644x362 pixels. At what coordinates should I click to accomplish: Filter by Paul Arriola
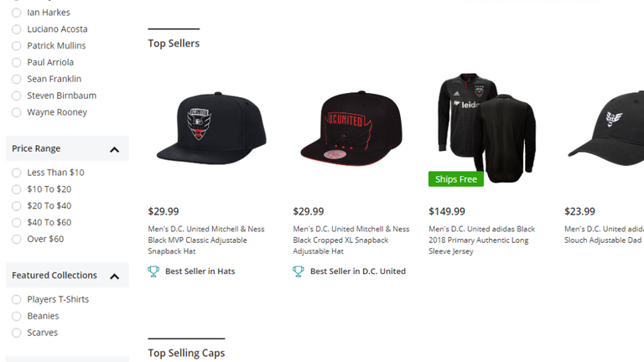pyautogui.click(x=17, y=63)
